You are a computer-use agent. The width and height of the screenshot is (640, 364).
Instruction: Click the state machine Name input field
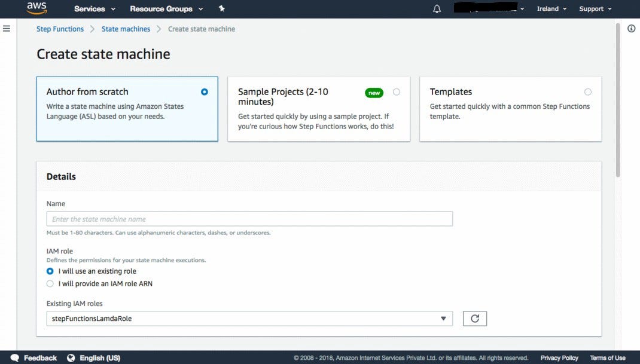coord(249,219)
